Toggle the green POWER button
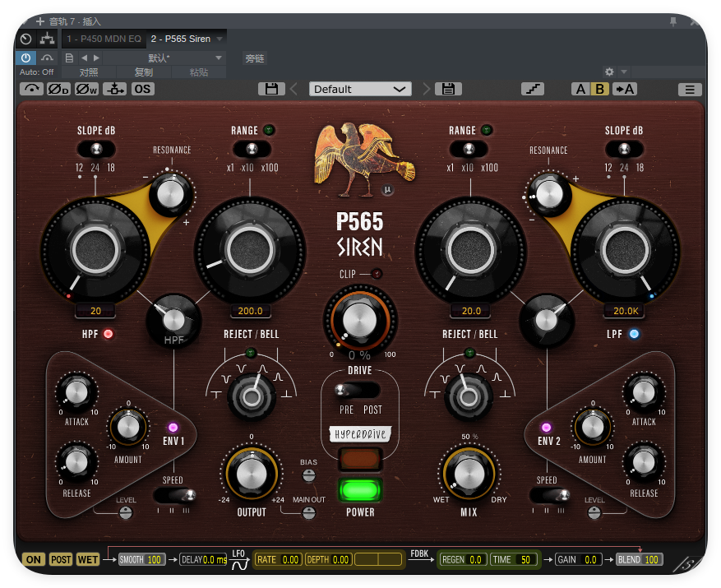Screen dimensions: 721x588 [x=360, y=489]
